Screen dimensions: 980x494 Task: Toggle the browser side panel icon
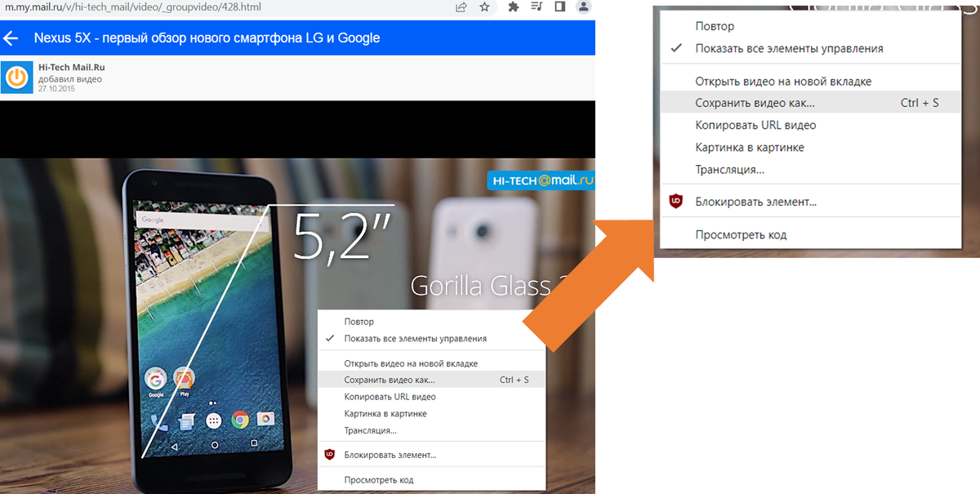(x=559, y=7)
